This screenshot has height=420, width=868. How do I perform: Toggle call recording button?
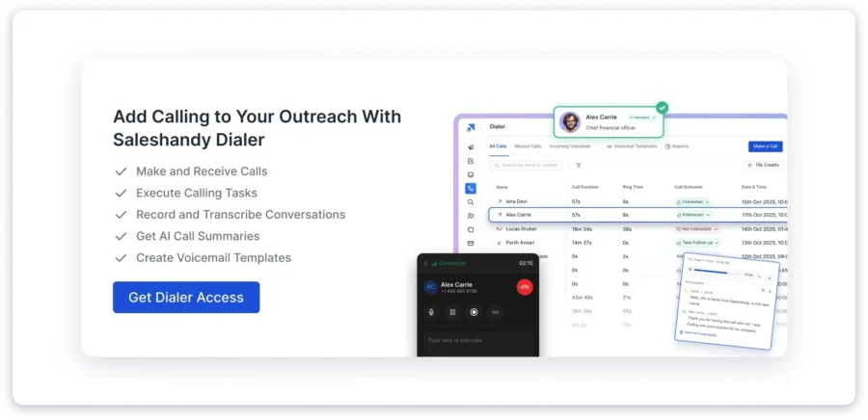474,312
